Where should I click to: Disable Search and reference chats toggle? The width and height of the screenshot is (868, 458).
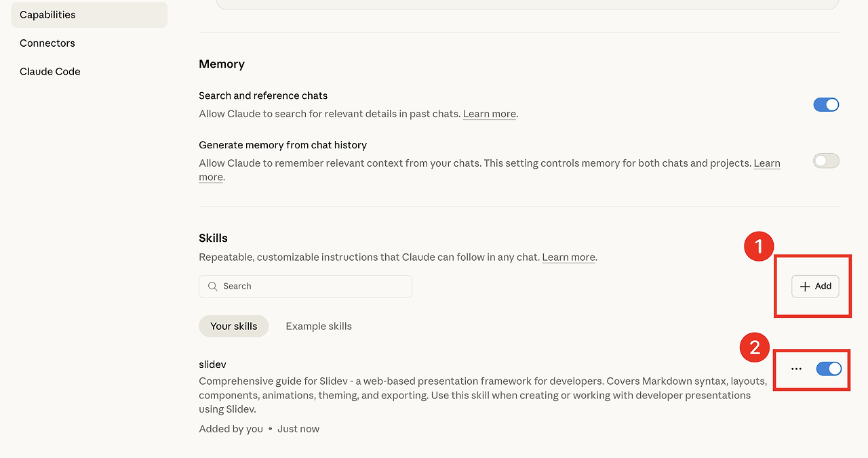tap(826, 105)
